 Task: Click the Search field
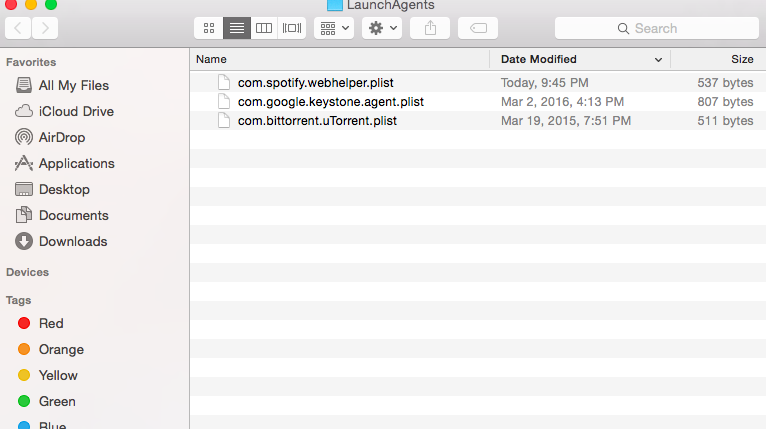[657, 28]
